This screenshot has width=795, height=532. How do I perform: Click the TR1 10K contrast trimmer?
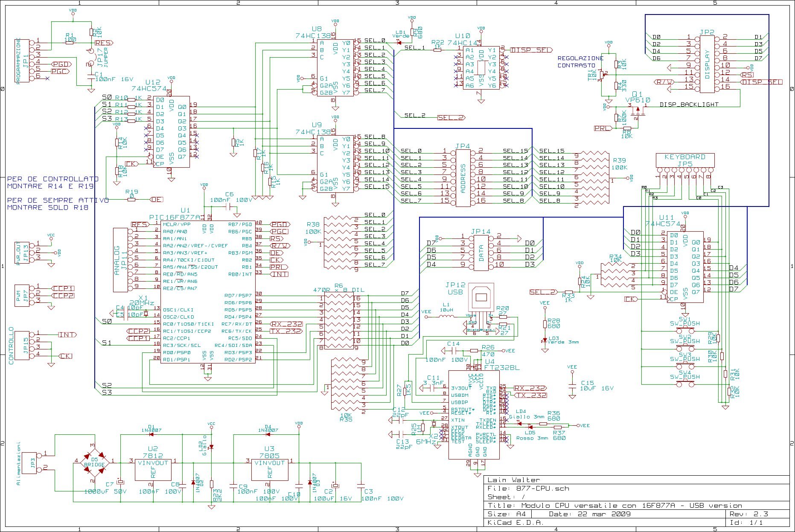tap(602, 75)
